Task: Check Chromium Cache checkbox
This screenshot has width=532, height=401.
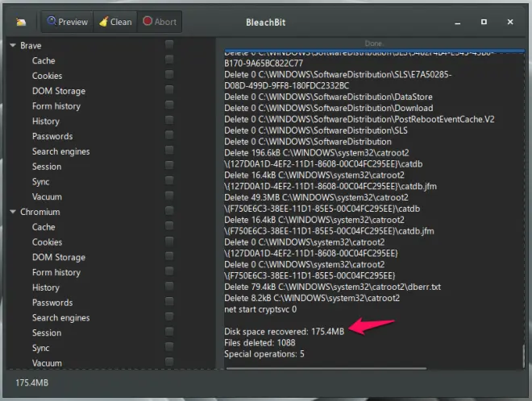Action: 169,225
